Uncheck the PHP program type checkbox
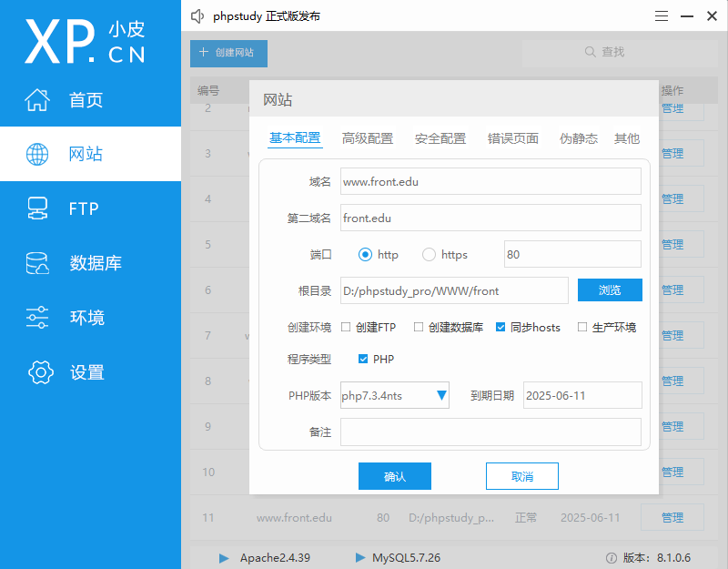The height and width of the screenshot is (569, 728). click(363, 359)
